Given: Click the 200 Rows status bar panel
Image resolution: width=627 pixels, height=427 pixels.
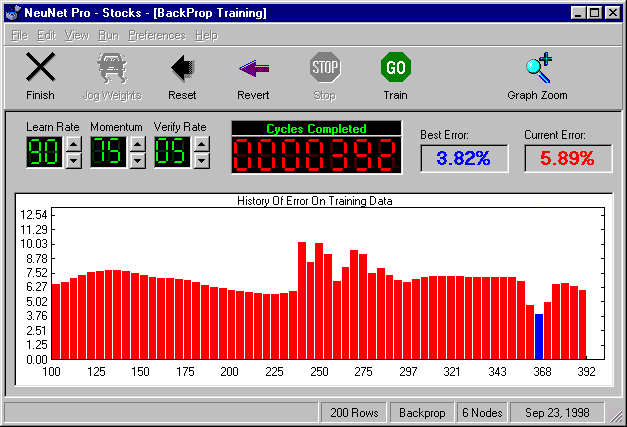Looking at the screenshot, I should point(352,412).
